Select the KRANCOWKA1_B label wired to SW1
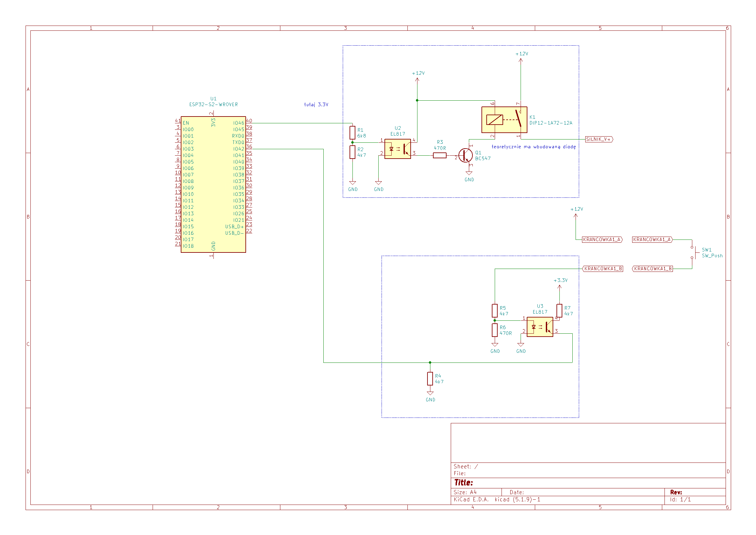 coord(653,269)
